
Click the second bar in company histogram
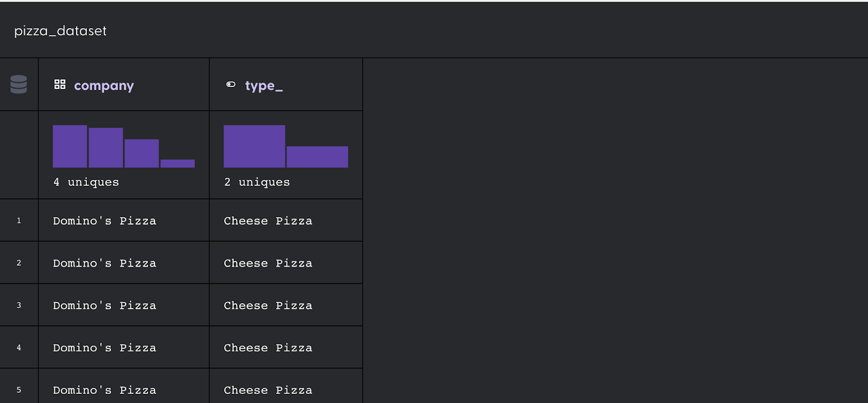[106, 148]
